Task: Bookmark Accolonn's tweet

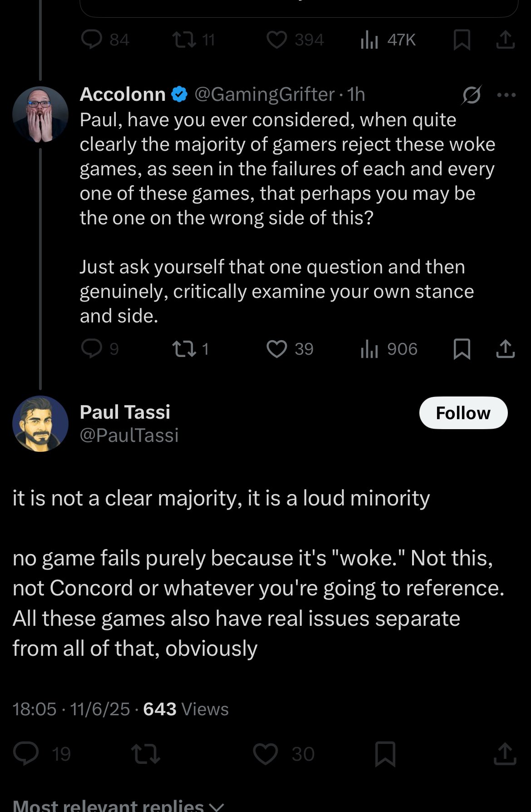Action: click(462, 349)
